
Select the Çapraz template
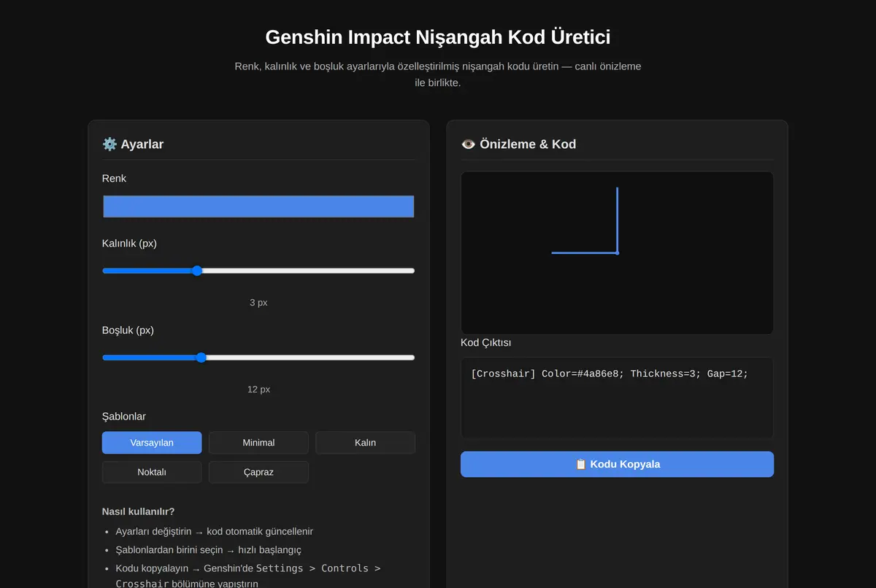258,472
